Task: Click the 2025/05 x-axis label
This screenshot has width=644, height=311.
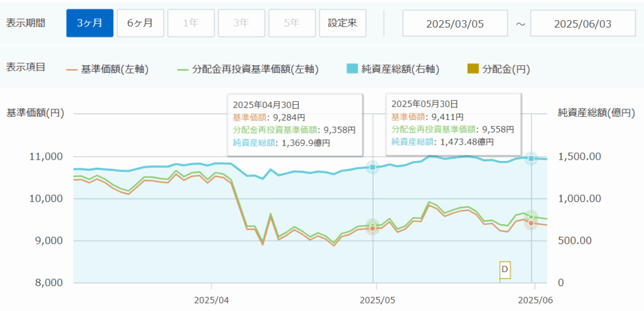Action: click(377, 300)
